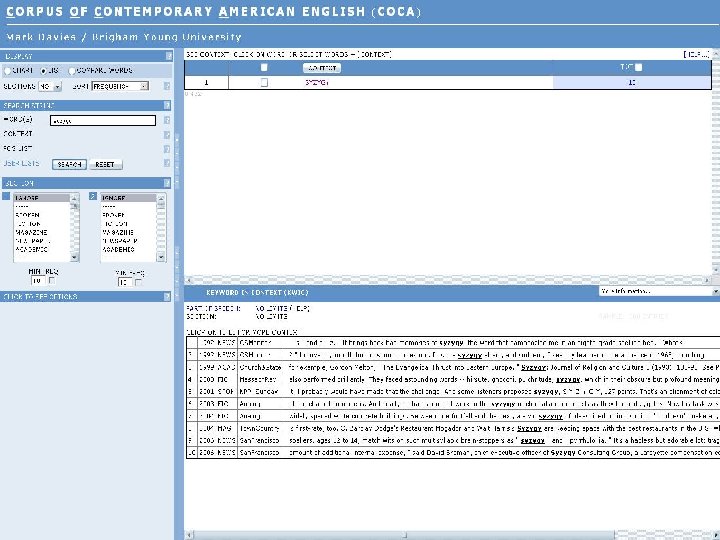Tick checkbox beside first Min Freq box

pos(52,280)
